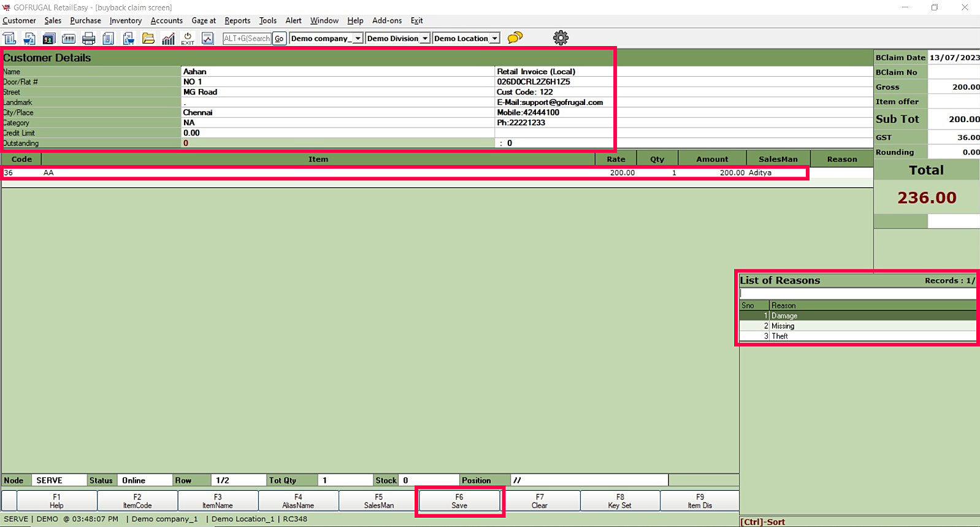The image size is (980, 527).
Task: Click the Total amount 236.00
Action: [927, 198]
